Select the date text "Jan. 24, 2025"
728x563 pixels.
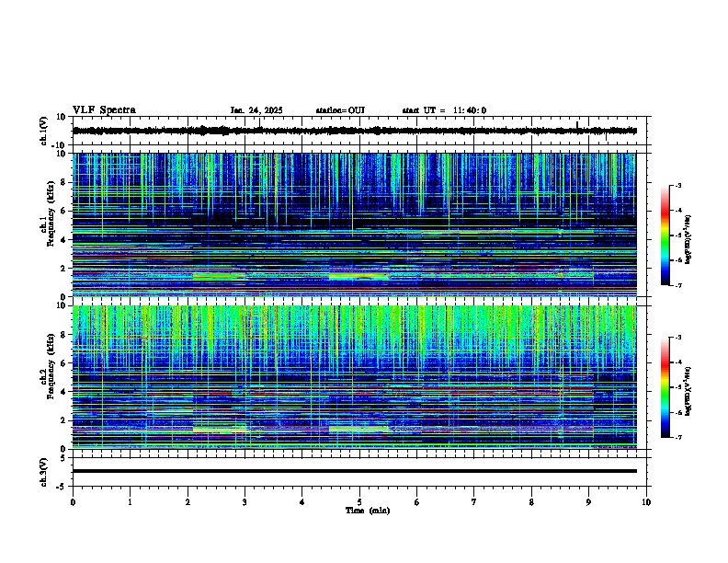tap(256, 110)
